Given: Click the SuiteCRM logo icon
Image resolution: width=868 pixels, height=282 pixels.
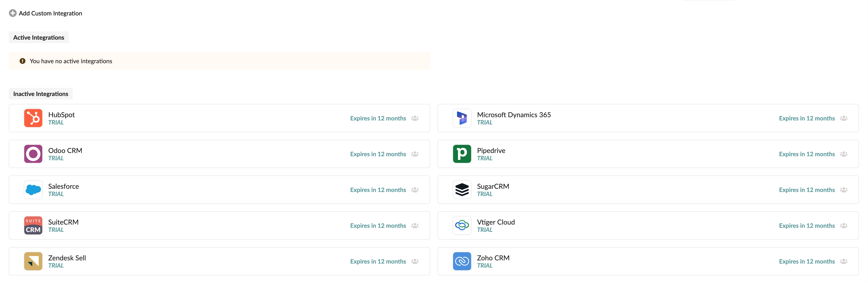Looking at the screenshot, I should click(x=33, y=225).
